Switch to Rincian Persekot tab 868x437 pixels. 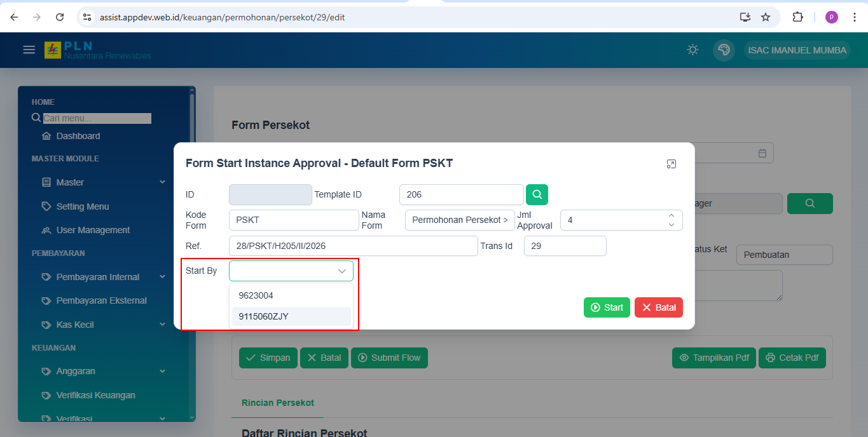pyautogui.click(x=278, y=403)
